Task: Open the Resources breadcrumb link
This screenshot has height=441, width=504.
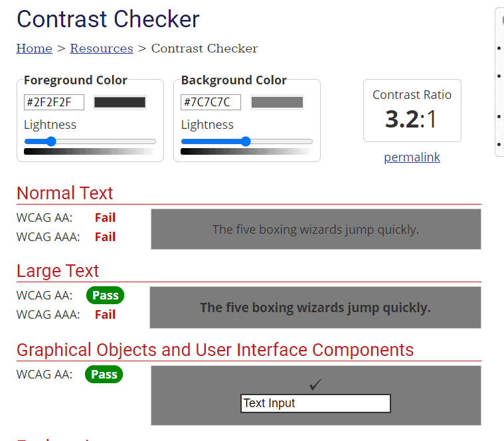Action: tap(102, 48)
